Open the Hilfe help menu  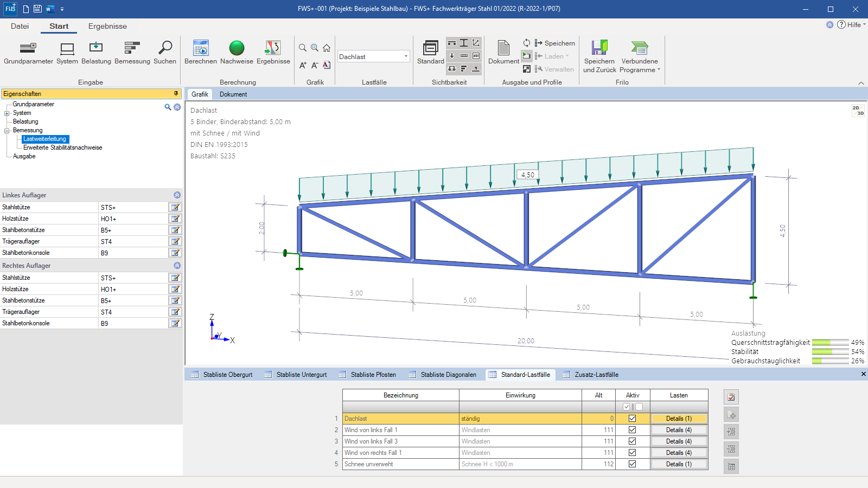click(851, 24)
